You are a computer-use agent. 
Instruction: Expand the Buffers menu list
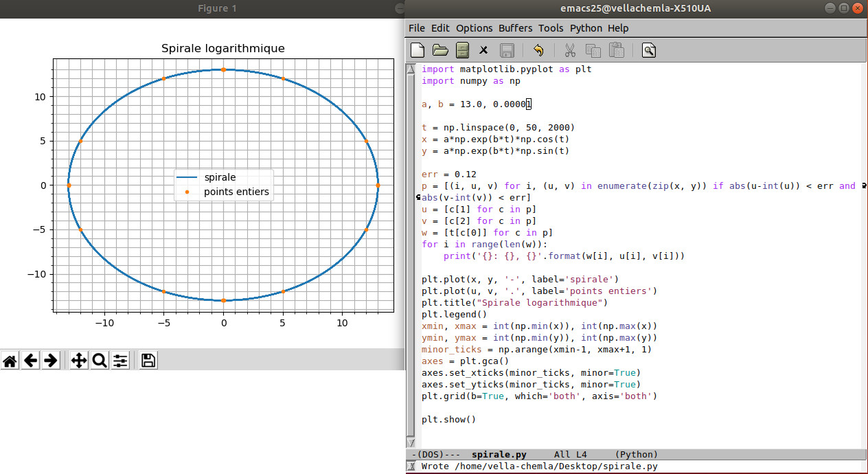(515, 28)
